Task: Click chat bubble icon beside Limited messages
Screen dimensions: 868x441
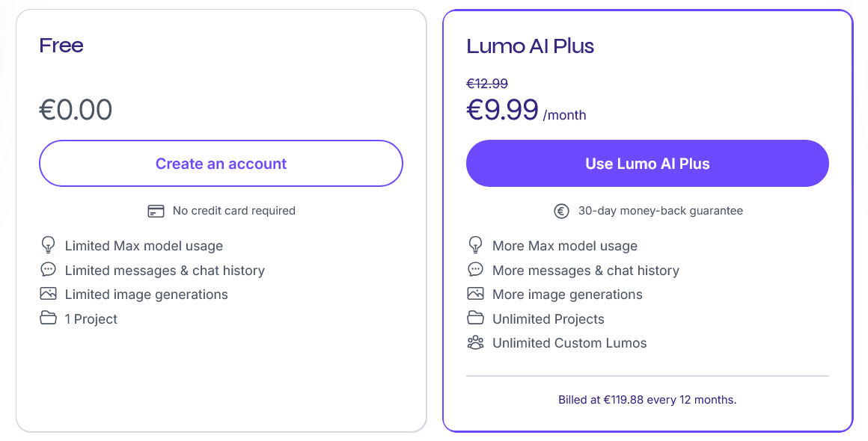Action: [x=48, y=270]
